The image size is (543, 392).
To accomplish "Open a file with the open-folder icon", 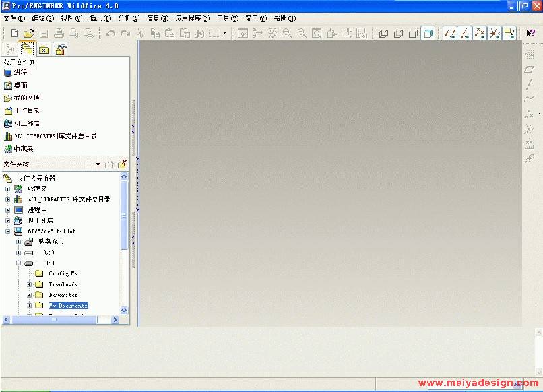I will (29, 33).
